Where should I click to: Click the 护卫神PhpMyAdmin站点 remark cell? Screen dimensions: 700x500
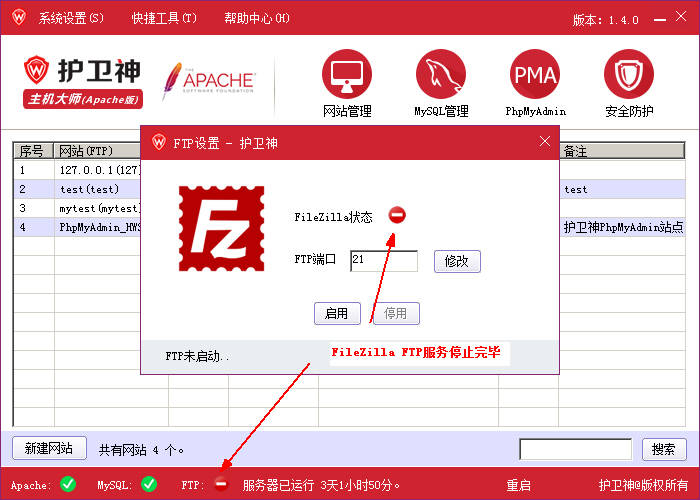point(623,227)
